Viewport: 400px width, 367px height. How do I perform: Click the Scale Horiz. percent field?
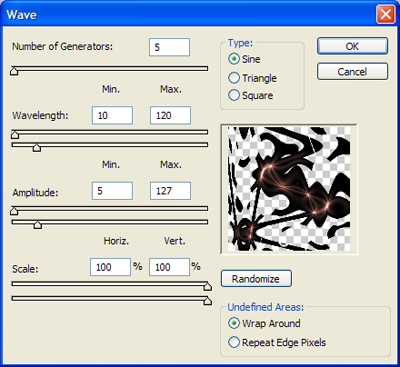(110, 267)
